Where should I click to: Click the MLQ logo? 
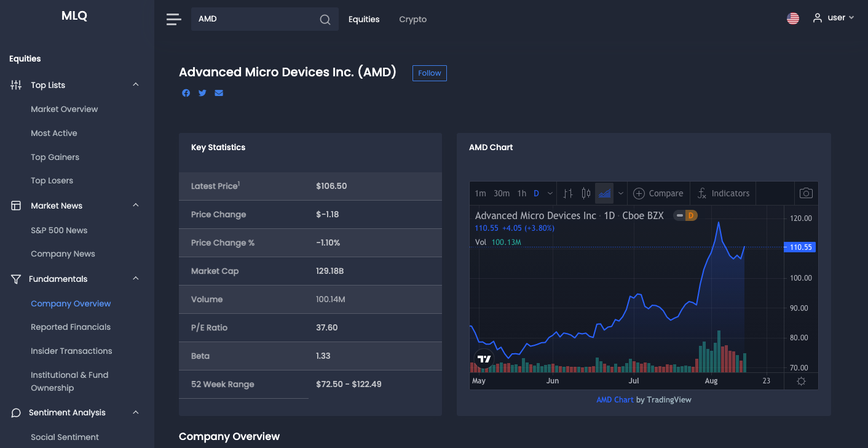pos(74,16)
